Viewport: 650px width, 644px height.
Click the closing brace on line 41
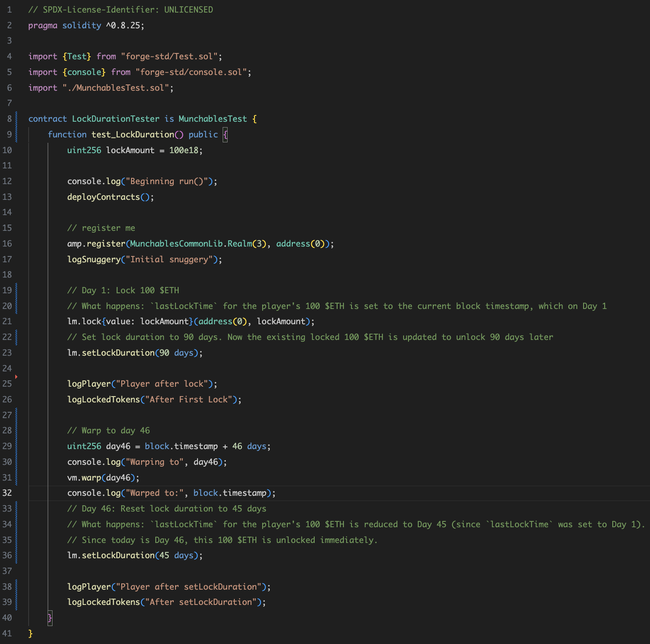point(31,633)
